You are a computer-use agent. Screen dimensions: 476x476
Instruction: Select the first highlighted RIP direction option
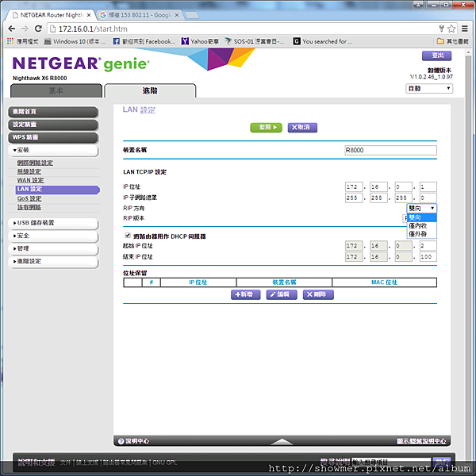(x=422, y=217)
